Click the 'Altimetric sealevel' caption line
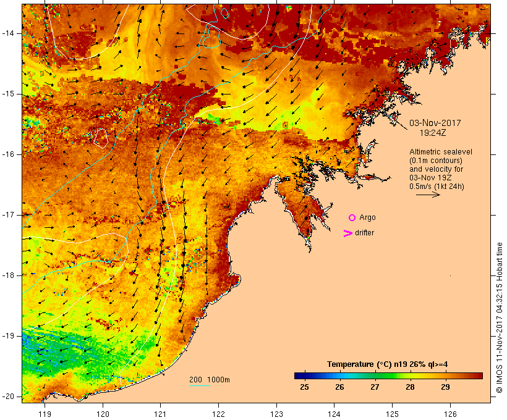 coord(441,152)
